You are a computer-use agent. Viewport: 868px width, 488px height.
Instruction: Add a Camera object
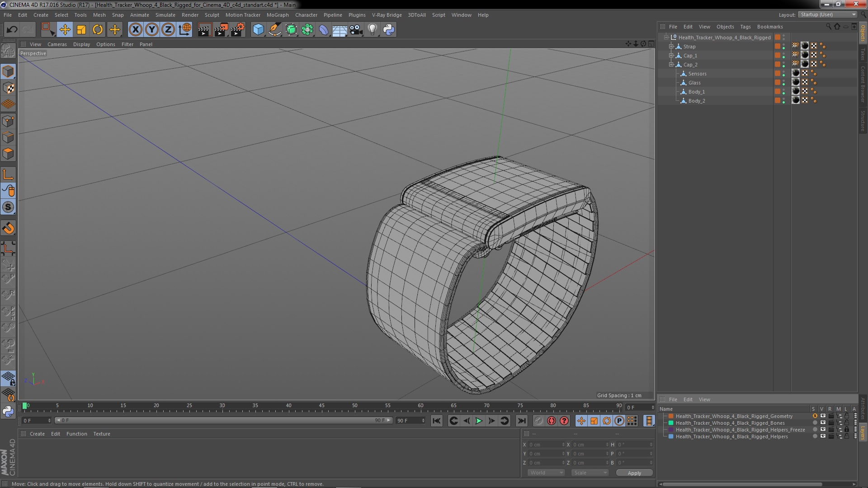[356, 30]
